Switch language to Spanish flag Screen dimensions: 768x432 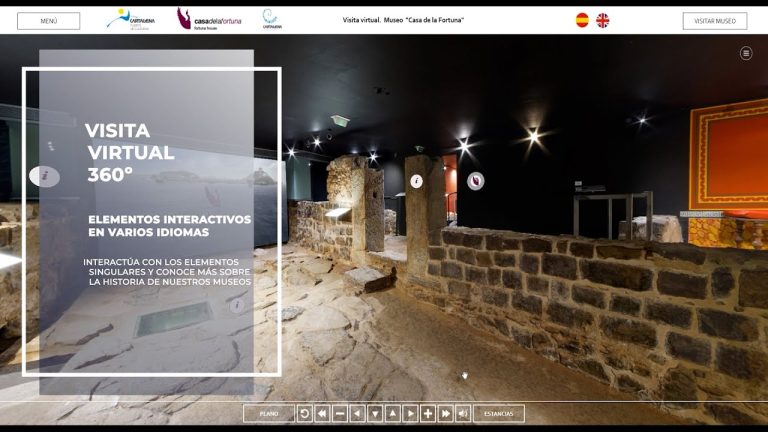(x=582, y=20)
